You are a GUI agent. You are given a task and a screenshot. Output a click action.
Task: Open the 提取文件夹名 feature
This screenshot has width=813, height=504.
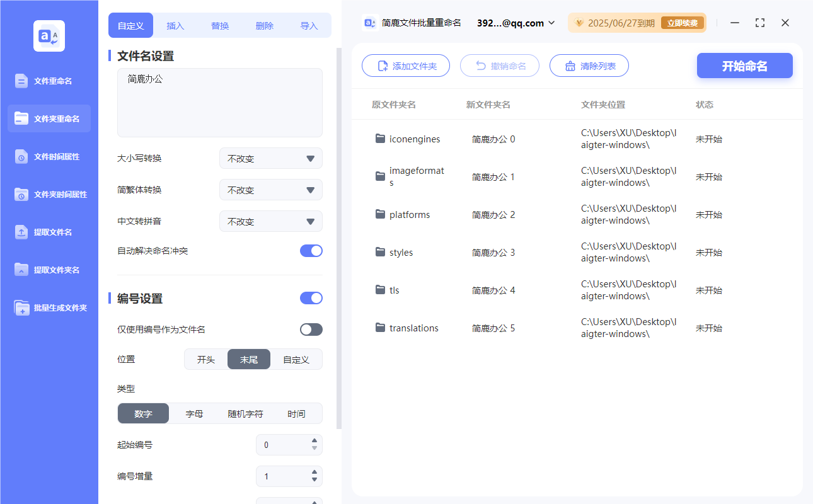[x=49, y=270]
